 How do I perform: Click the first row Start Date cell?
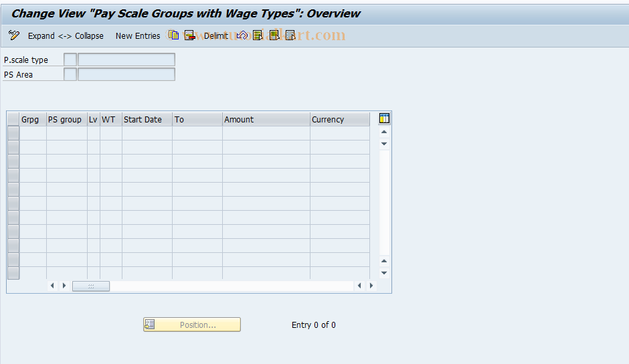[x=147, y=133]
